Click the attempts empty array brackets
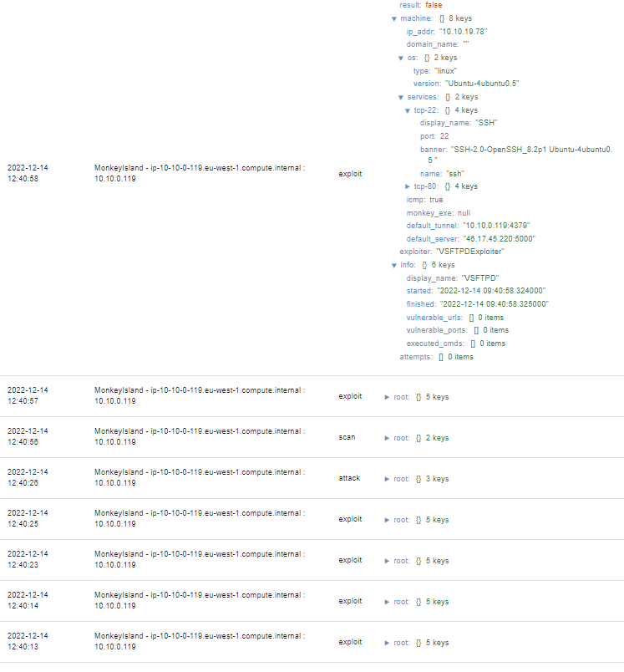Image resolution: width=624 pixels, height=672 pixels. [x=441, y=357]
